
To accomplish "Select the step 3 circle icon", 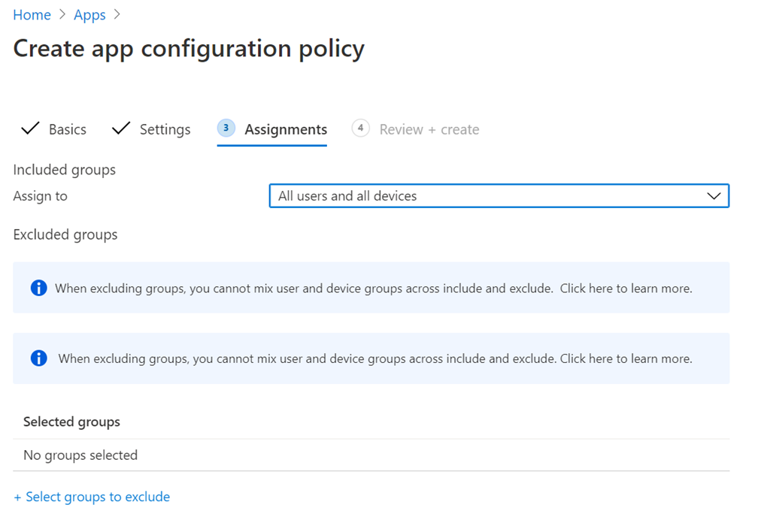I will click(x=226, y=128).
